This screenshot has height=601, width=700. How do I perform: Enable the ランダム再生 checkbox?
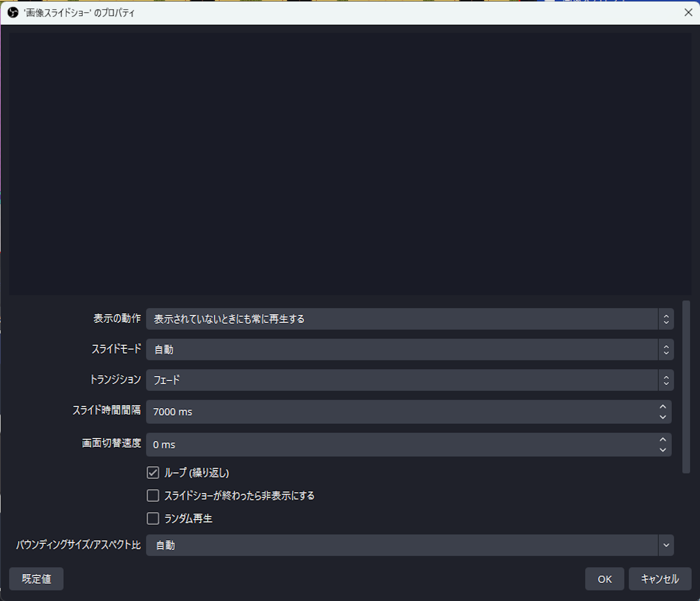pyautogui.click(x=153, y=518)
